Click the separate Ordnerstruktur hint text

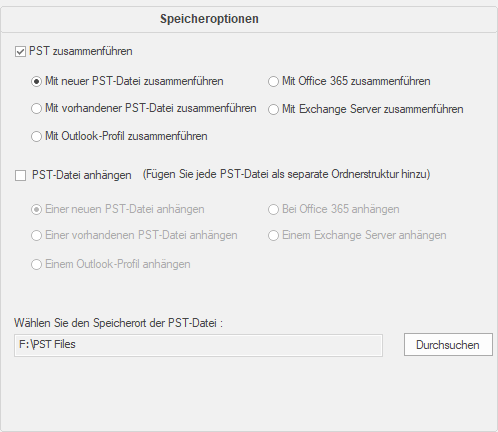[x=286, y=174]
